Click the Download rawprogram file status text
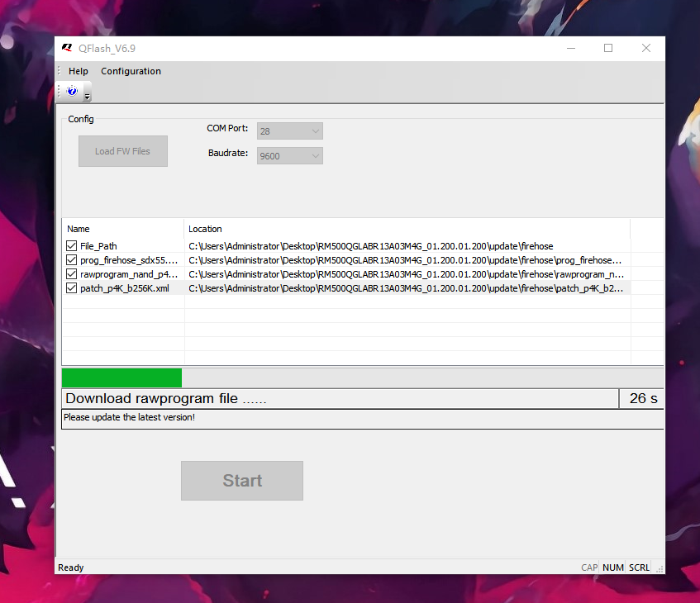The width and height of the screenshot is (700, 603). pyautogui.click(x=165, y=398)
